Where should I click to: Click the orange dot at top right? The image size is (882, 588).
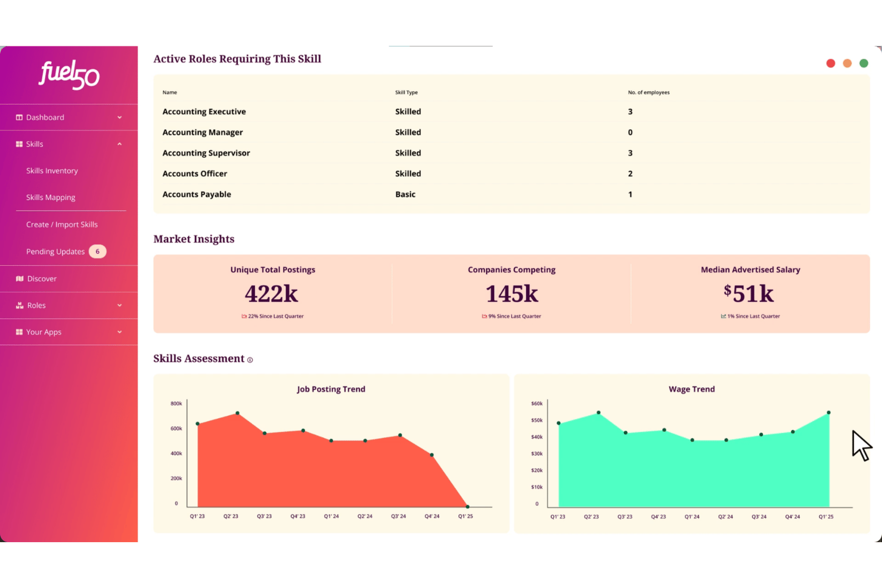click(x=847, y=63)
